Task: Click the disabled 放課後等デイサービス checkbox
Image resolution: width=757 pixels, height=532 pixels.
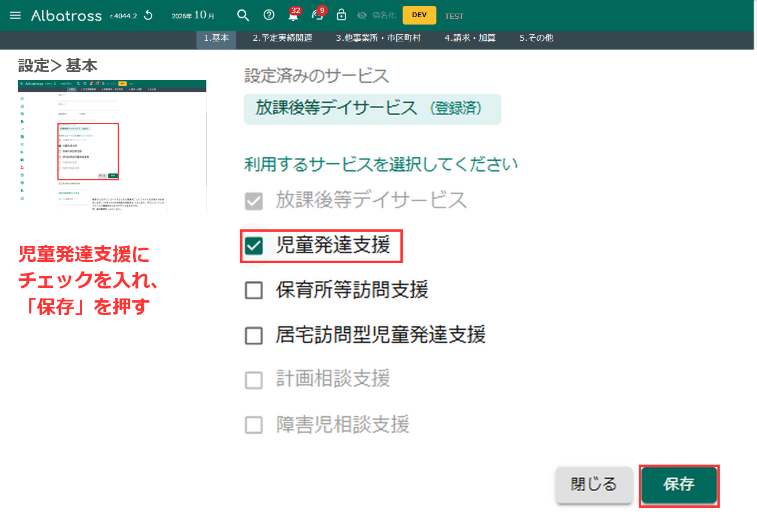Action: pyautogui.click(x=254, y=202)
